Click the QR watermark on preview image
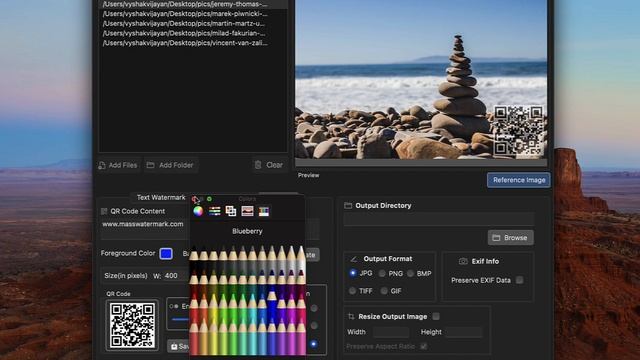The width and height of the screenshot is (640, 360). pyautogui.click(x=519, y=130)
